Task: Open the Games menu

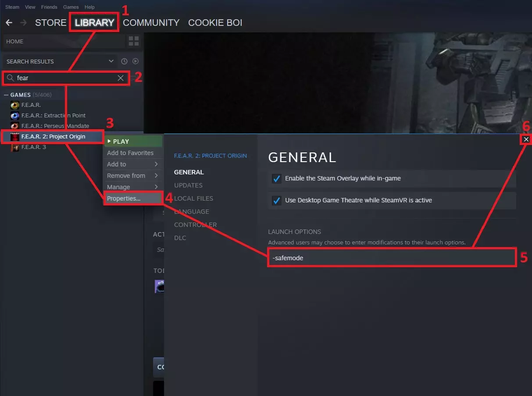Action: (x=71, y=7)
